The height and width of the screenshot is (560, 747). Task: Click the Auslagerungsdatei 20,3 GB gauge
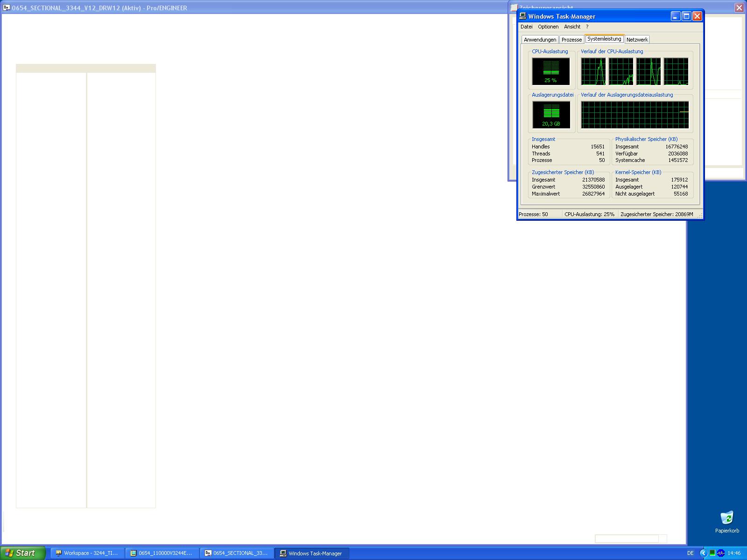pyautogui.click(x=551, y=115)
